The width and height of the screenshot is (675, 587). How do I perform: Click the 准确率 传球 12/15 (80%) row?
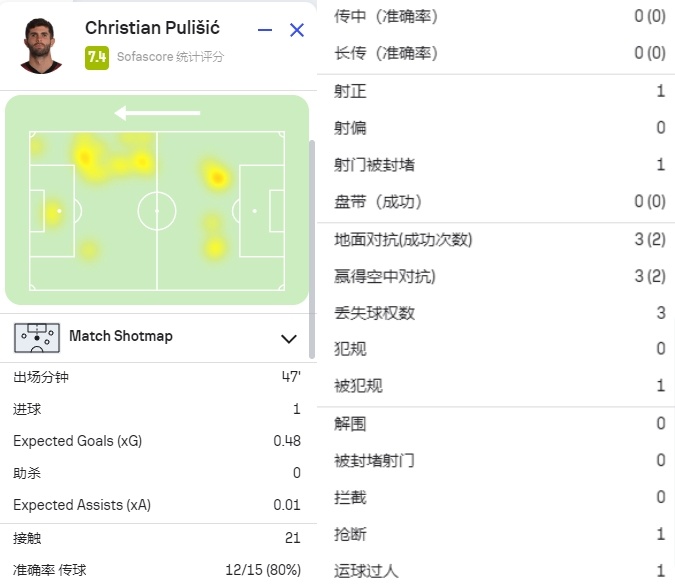157,570
